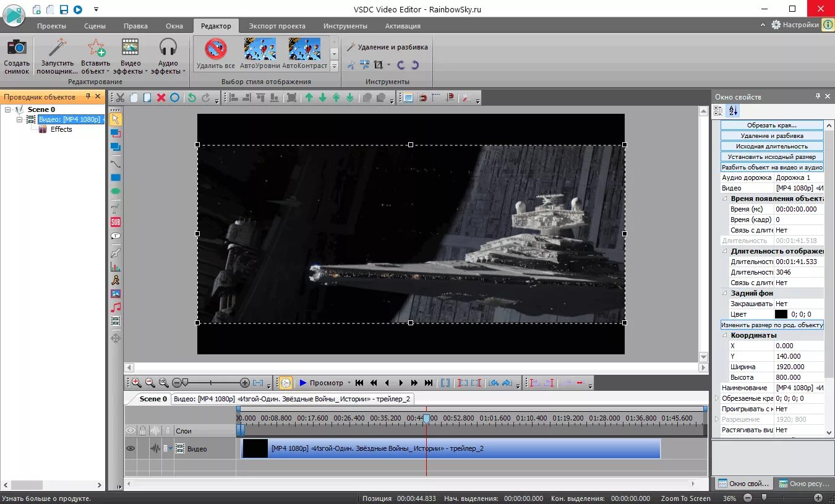Pin the Проводник объектов panel
The height and width of the screenshot is (504, 835).
pyautogui.click(x=88, y=96)
